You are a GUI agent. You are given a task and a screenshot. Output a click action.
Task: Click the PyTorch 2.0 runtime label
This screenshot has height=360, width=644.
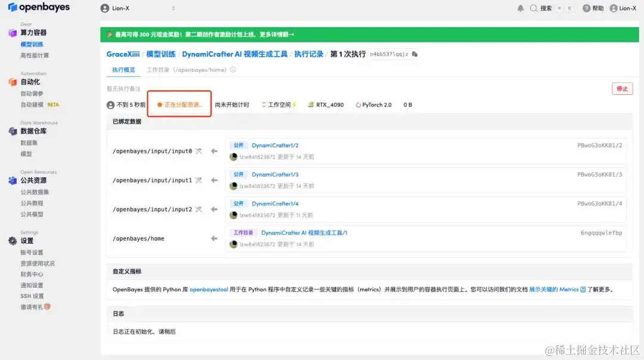tap(373, 105)
